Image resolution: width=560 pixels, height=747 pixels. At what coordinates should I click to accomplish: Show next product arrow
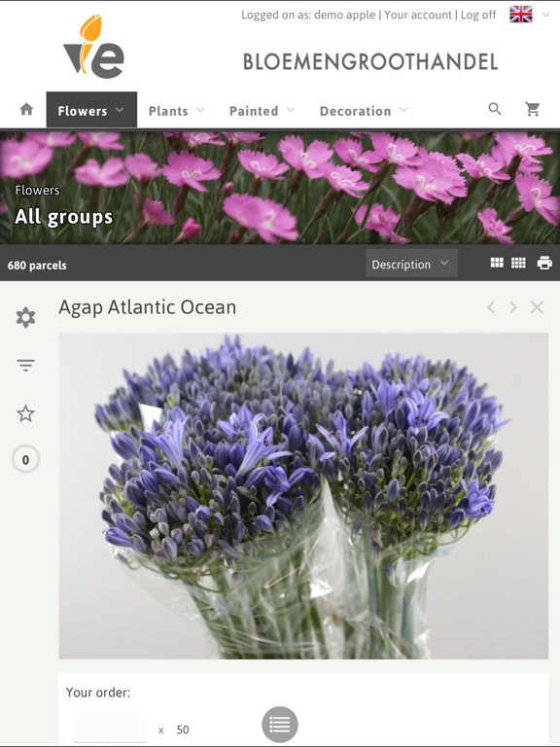(513, 307)
